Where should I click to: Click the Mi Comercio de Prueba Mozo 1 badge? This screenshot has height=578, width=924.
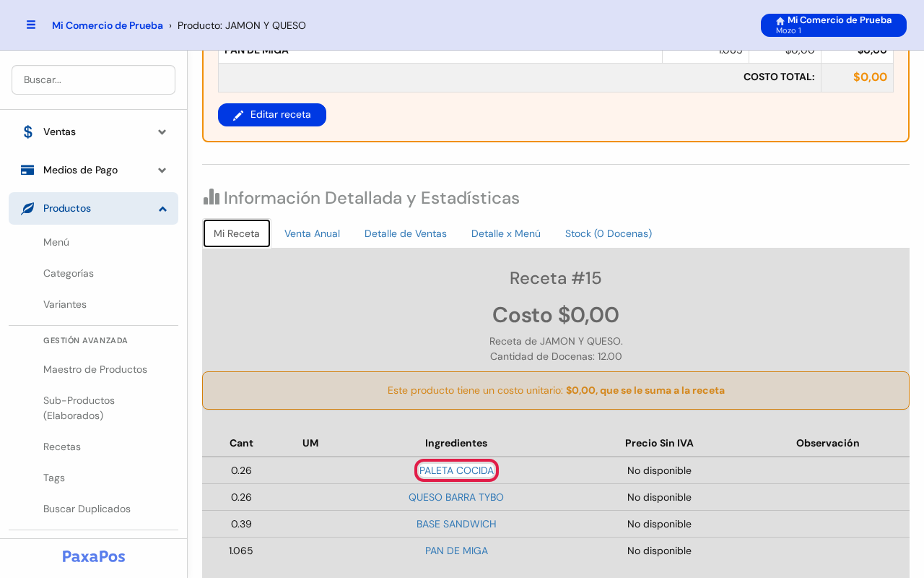(x=834, y=25)
